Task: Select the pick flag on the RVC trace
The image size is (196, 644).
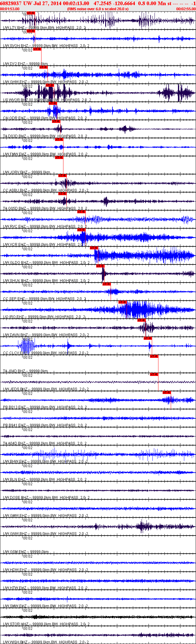Action: (81, 212)
